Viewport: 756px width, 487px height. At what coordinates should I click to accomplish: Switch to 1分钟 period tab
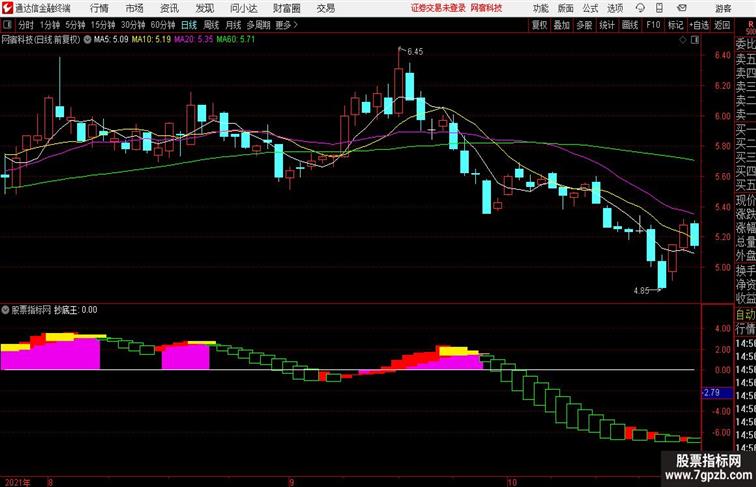[50, 25]
